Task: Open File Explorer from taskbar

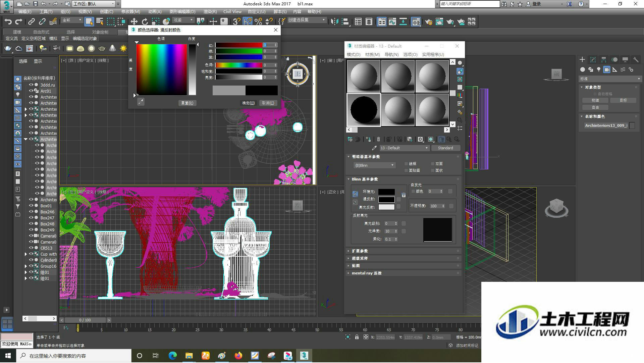Action: coord(189,355)
